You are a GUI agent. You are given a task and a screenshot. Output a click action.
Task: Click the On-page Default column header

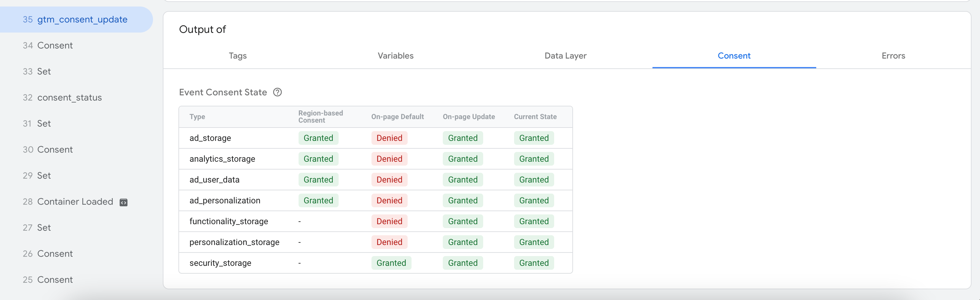(397, 117)
